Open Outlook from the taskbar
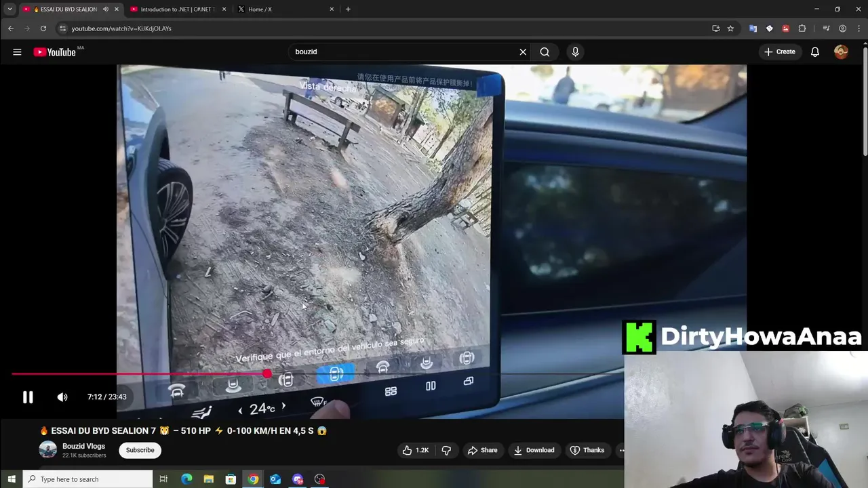Screen dimensions: 868x488 coord(275,479)
